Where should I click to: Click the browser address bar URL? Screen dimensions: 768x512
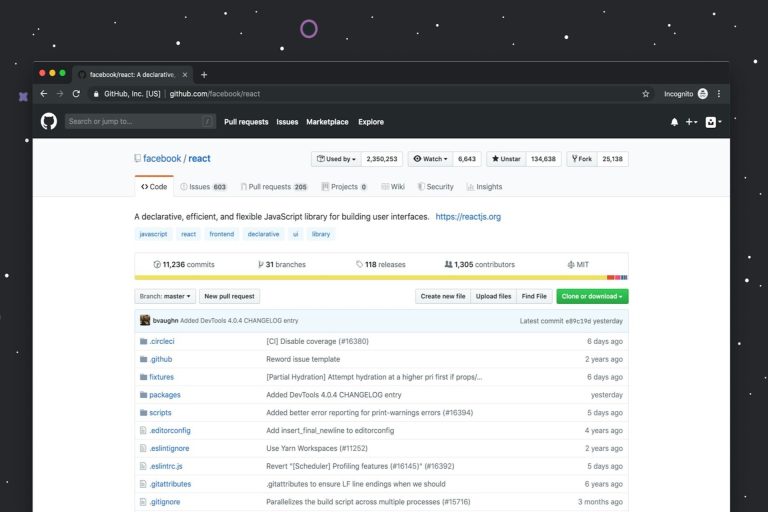point(215,94)
